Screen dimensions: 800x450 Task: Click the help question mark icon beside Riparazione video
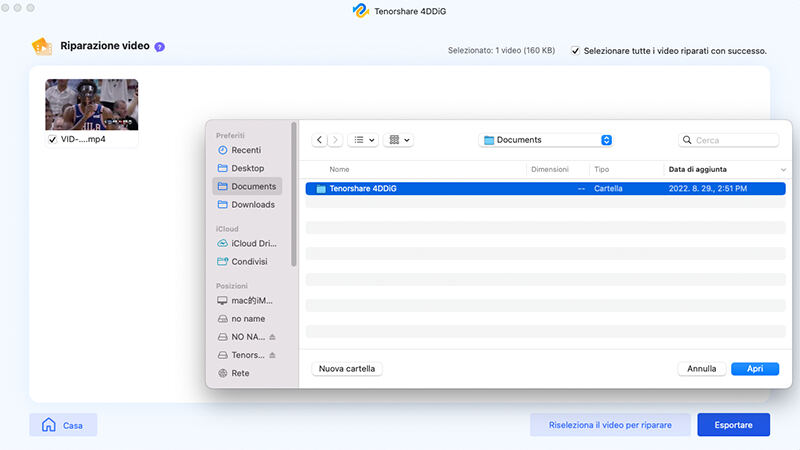coord(160,47)
